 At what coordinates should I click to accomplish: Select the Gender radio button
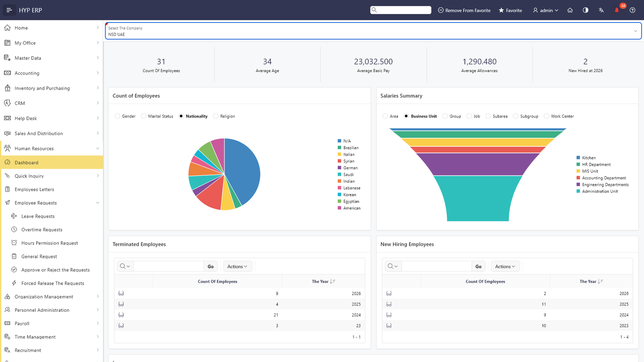pyautogui.click(x=118, y=116)
